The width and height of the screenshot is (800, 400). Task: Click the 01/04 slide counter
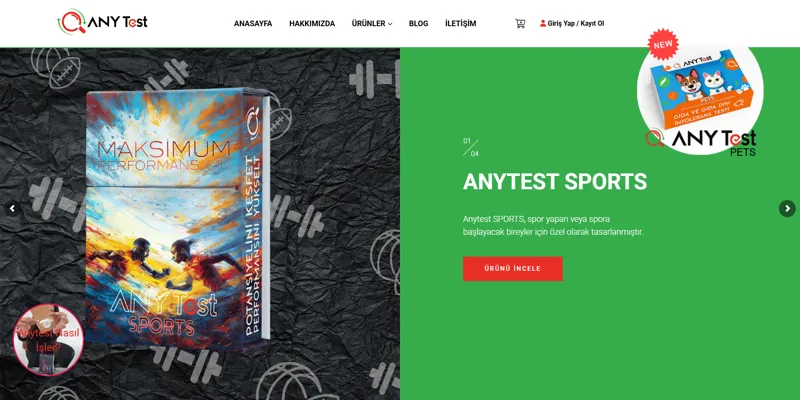(471, 147)
